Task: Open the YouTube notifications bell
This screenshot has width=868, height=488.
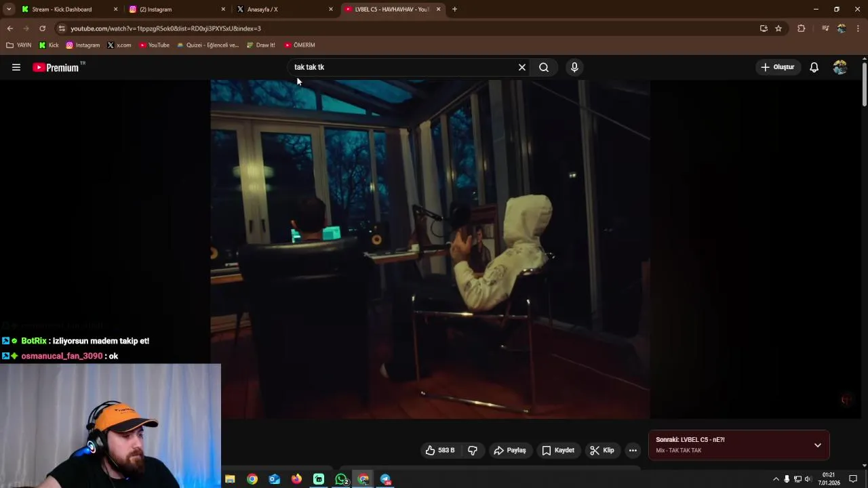Action: (814, 67)
